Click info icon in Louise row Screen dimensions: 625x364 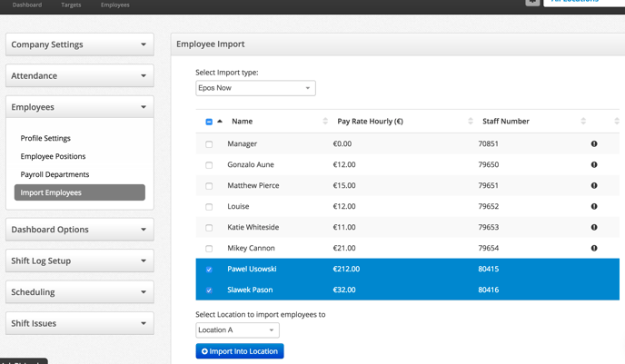click(594, 206)
